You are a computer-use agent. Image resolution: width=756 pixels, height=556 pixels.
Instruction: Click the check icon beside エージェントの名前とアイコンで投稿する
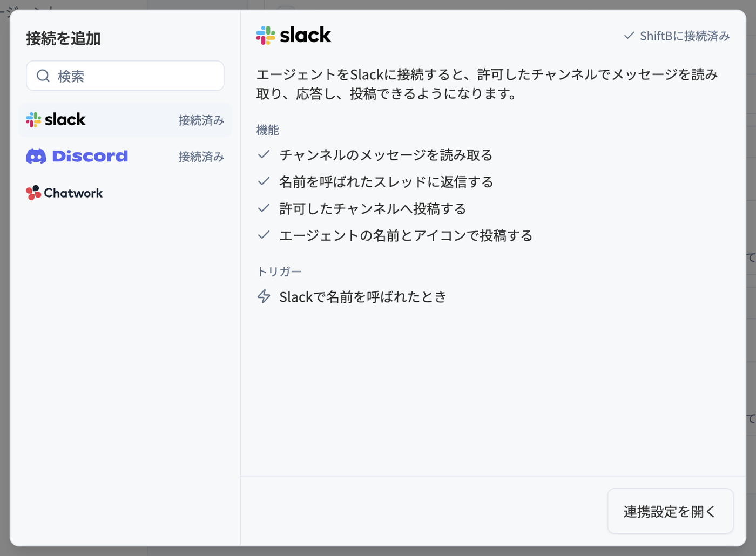264,235
